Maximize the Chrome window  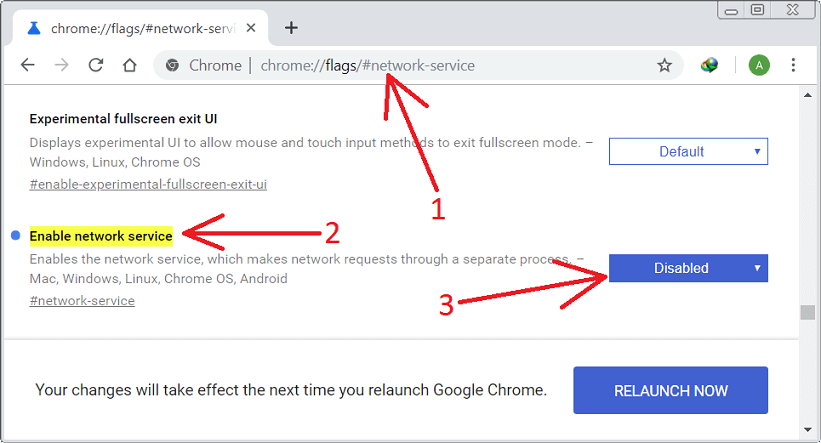758,9
